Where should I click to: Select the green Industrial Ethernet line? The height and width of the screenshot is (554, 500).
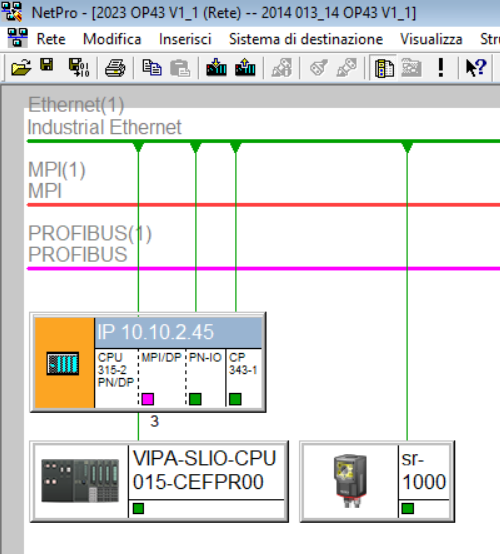tap(263, 141)
